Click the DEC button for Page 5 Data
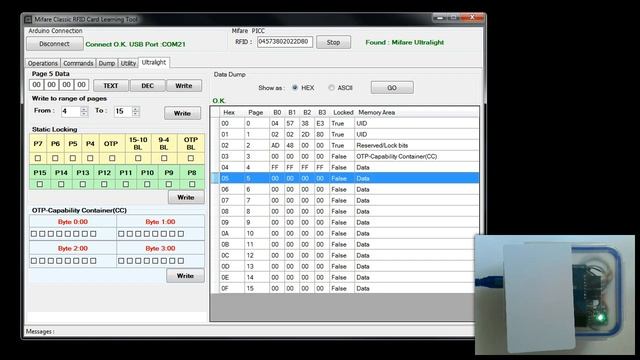640x360 pixels. coord(147,86)
